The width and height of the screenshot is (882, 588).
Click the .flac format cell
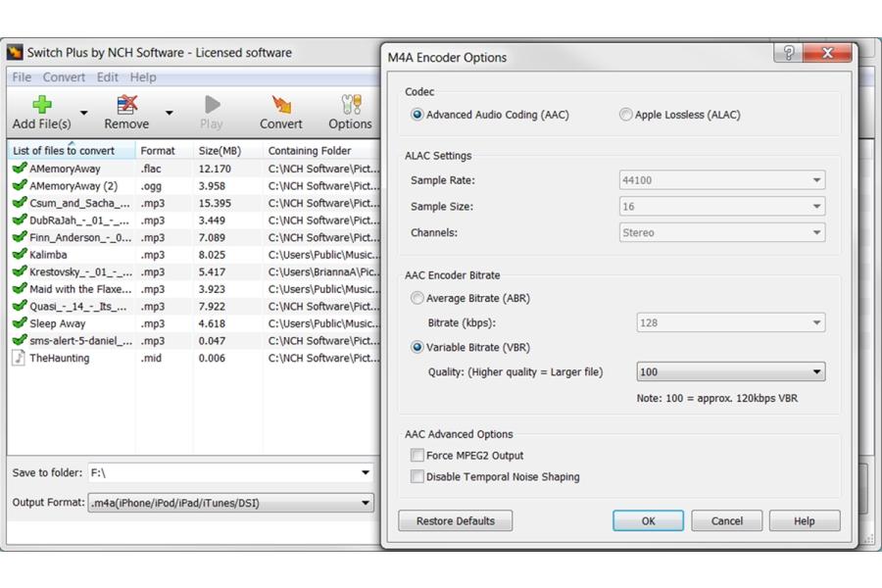(151, 169)
